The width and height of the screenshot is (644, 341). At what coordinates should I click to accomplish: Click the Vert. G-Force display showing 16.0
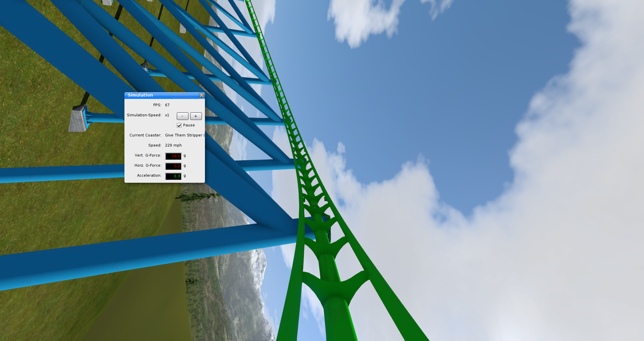tap(173, 156)
